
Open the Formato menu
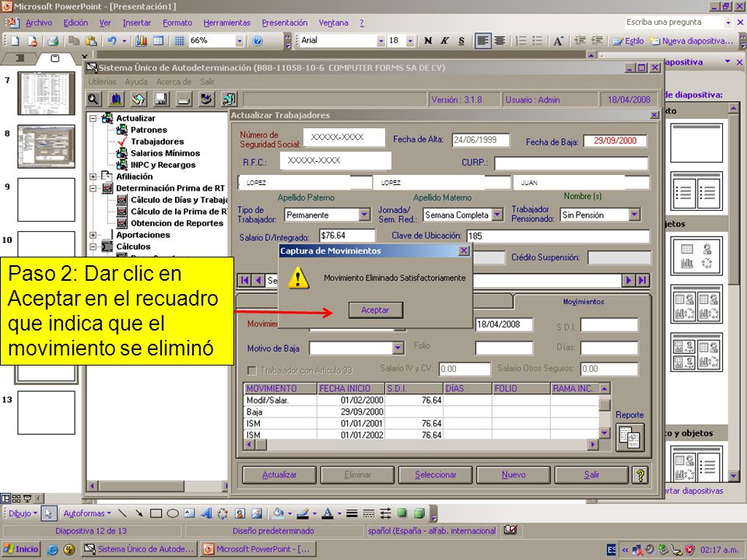177,23
